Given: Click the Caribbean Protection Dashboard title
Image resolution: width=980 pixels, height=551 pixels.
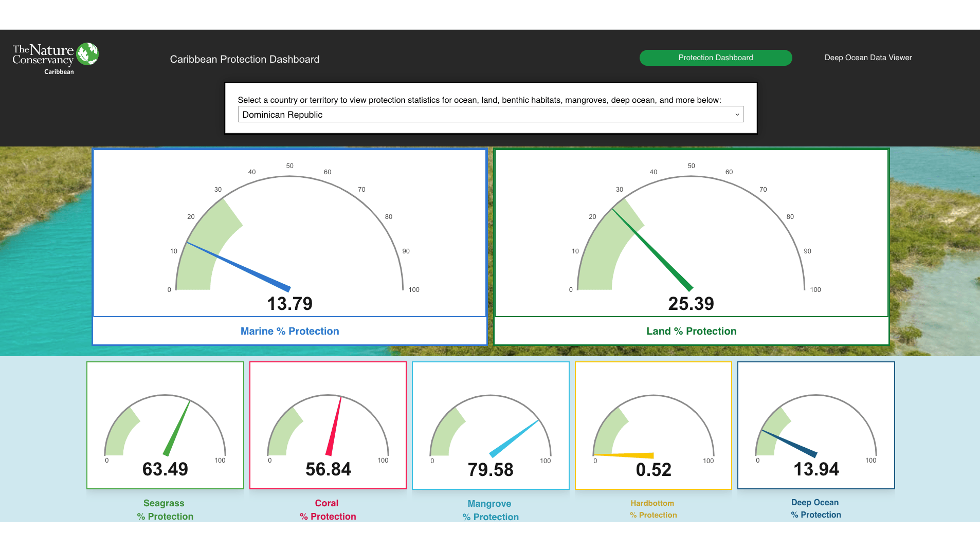Looking at the screenshot, I should coord(245,59).
